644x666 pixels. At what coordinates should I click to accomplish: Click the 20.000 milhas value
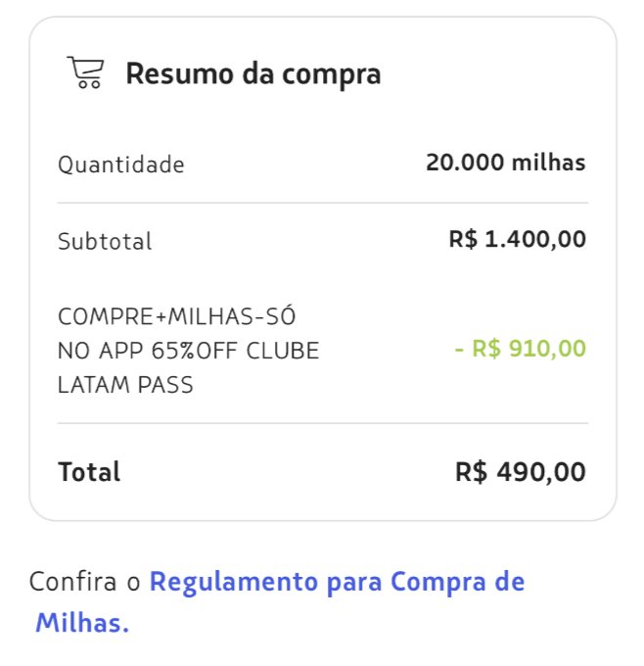point(506,163)
